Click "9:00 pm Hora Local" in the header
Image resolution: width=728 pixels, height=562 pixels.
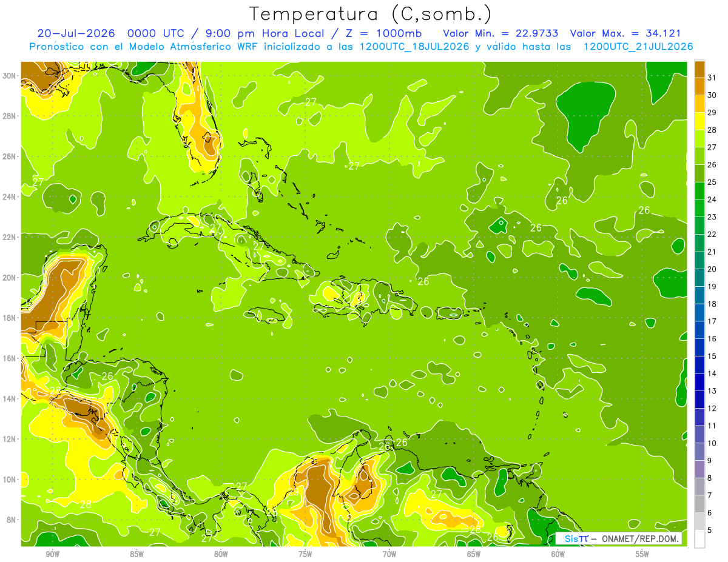264,33
